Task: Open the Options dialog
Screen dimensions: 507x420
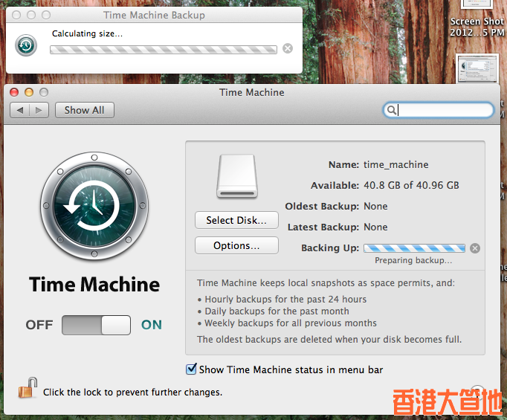Action: [236, 245]
